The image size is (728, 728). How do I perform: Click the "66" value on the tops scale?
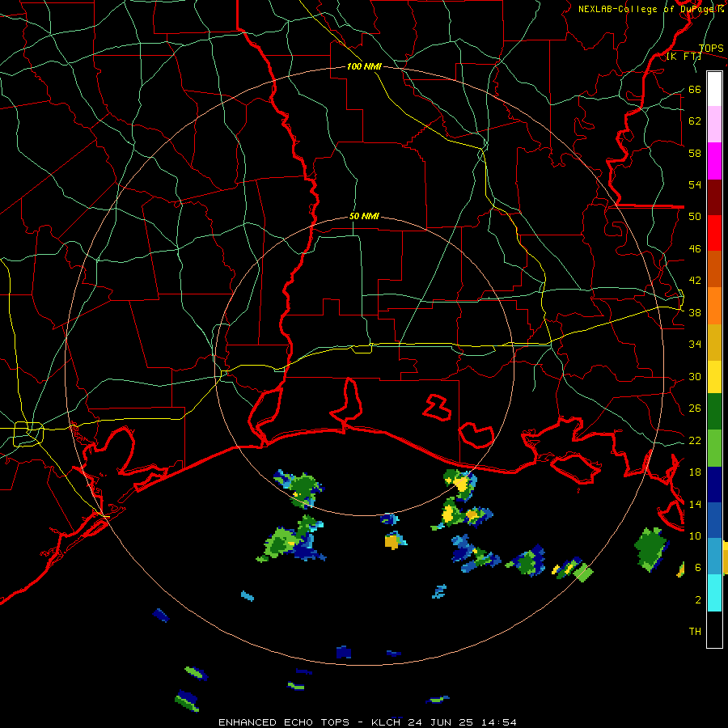click(695, 89)
